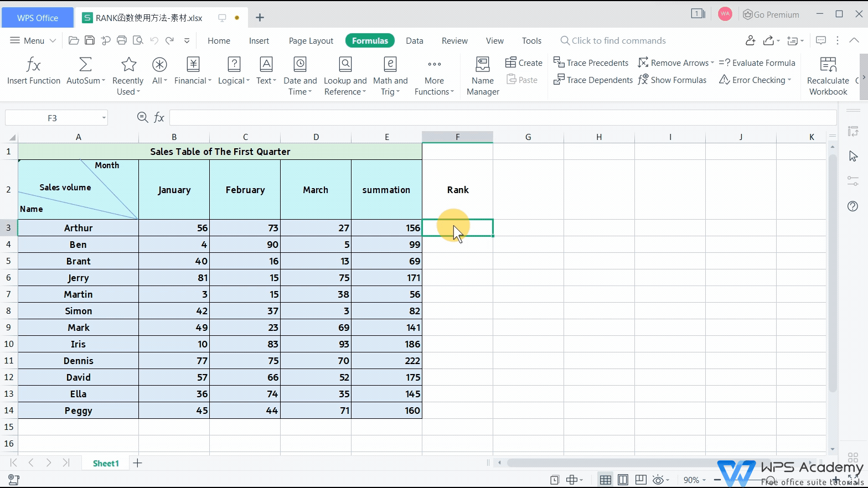Open the Logical functions icon
Viewport: 868px width, 488px height.
pyautogui.click(x=234, y=65)
